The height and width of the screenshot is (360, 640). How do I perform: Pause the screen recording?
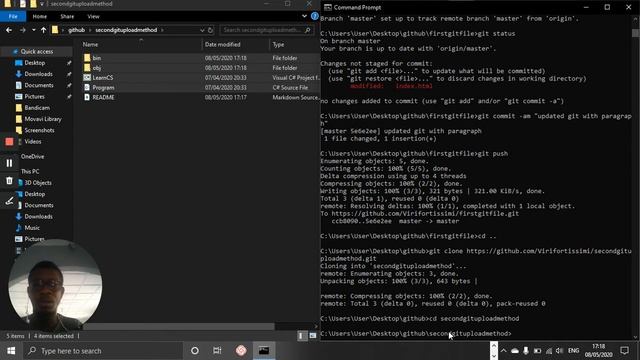pos(9,163)
